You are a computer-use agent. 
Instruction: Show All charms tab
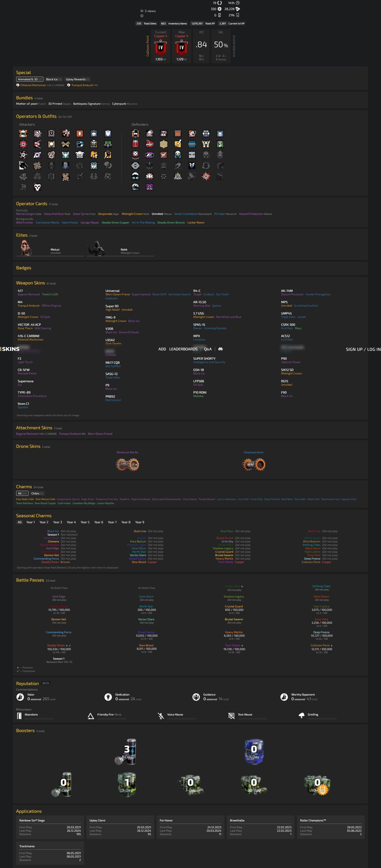point(22,493)
